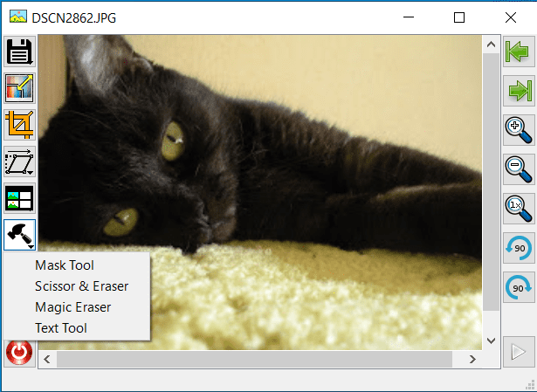Rotate image 90 degrees clockwise
The image size is (537, 392).
pyautogui.click(x=519, y=287)
